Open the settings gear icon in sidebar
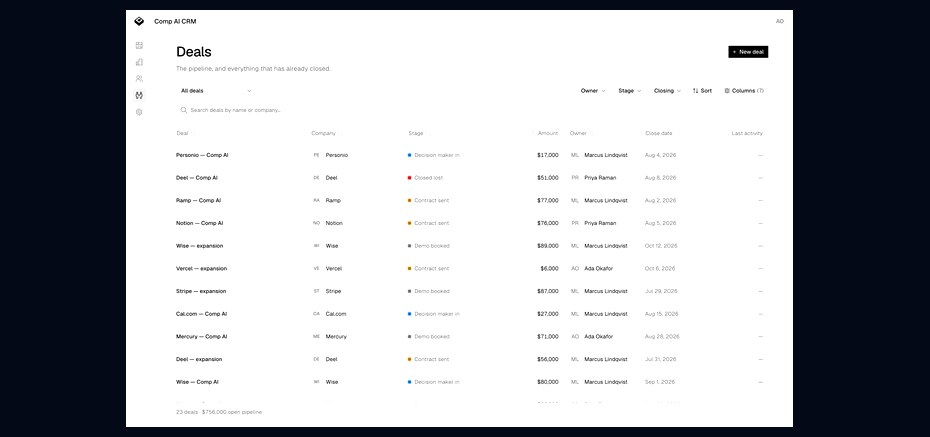The image size is (930, 437). [x=139, y=112]
